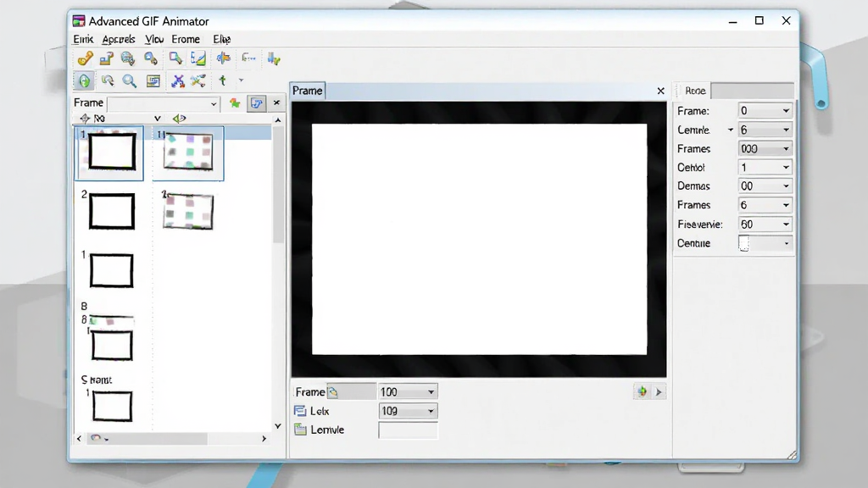Close the Prame preview with its x button
Viewport: 868px width, 488px height.
(x=660, y=91)
